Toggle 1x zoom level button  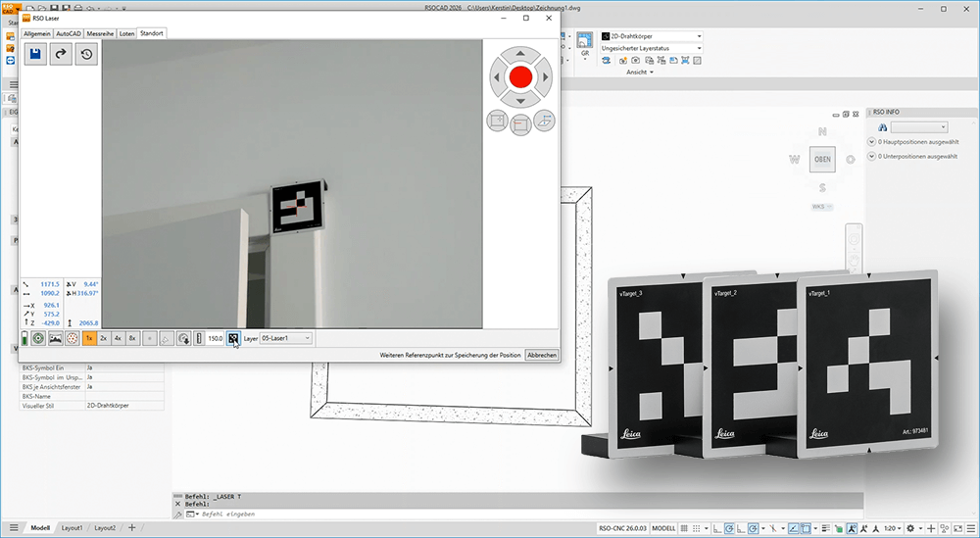click(x=89, y=338)
